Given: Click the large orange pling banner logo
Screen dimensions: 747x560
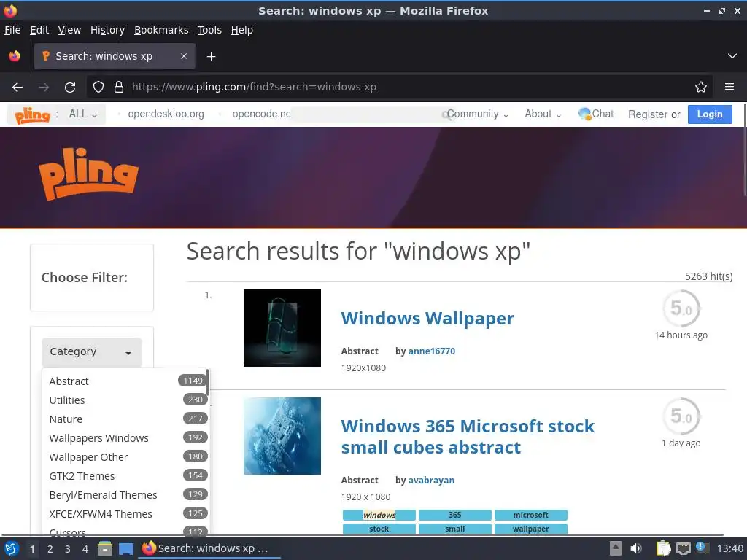Looking at the screenshot, I should tap(88, 174).
